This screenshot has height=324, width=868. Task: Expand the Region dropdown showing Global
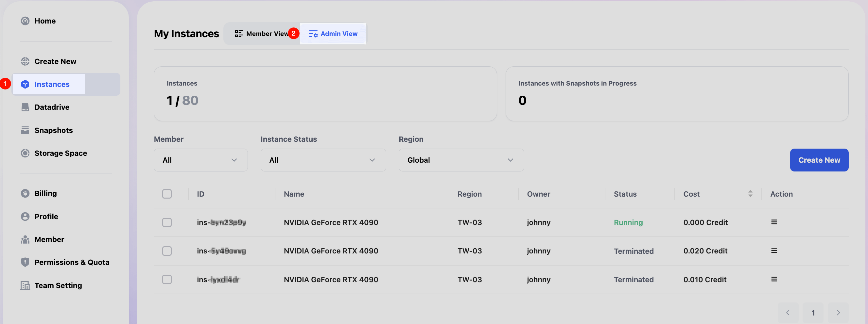460,160
